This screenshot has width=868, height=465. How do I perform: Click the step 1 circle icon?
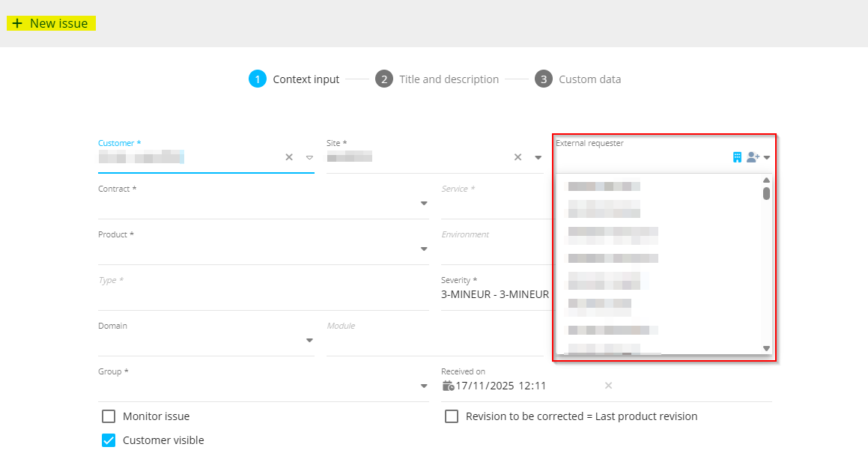pyautogui.click(x=258, y=79)
